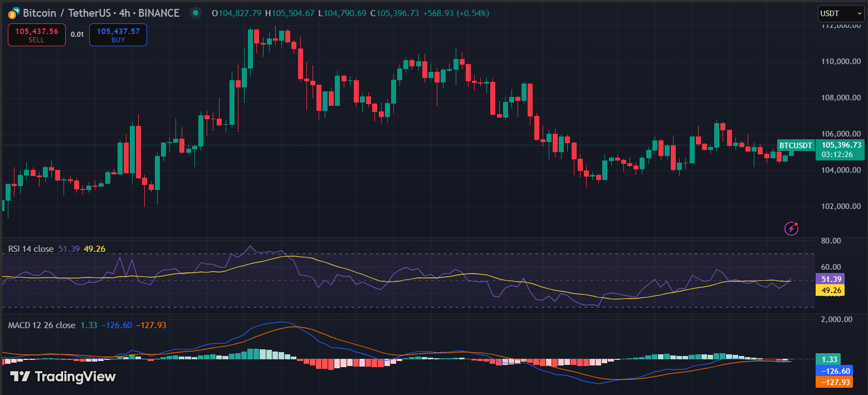Click the yellow 49.26 value in RSI legend
This screenshot has width=868, height=395.
point(95,248)
